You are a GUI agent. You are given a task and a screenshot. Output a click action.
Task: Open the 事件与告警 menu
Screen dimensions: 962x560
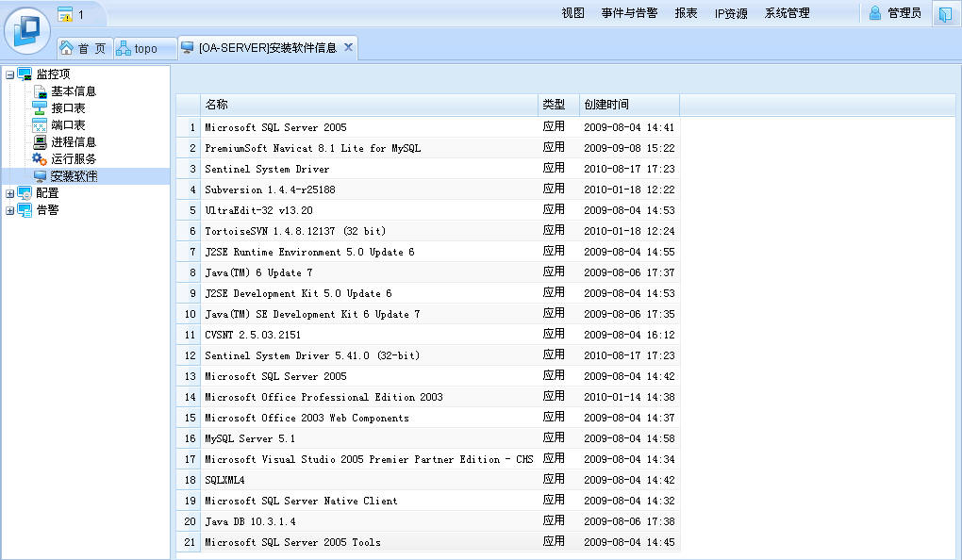coord(629,13)
